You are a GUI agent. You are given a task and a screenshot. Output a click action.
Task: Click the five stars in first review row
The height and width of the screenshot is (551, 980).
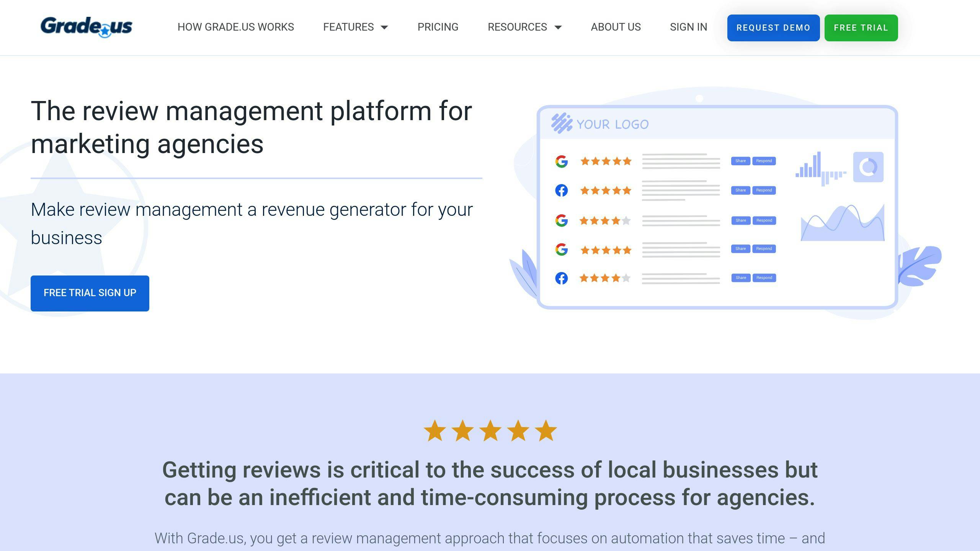(606, 161)
